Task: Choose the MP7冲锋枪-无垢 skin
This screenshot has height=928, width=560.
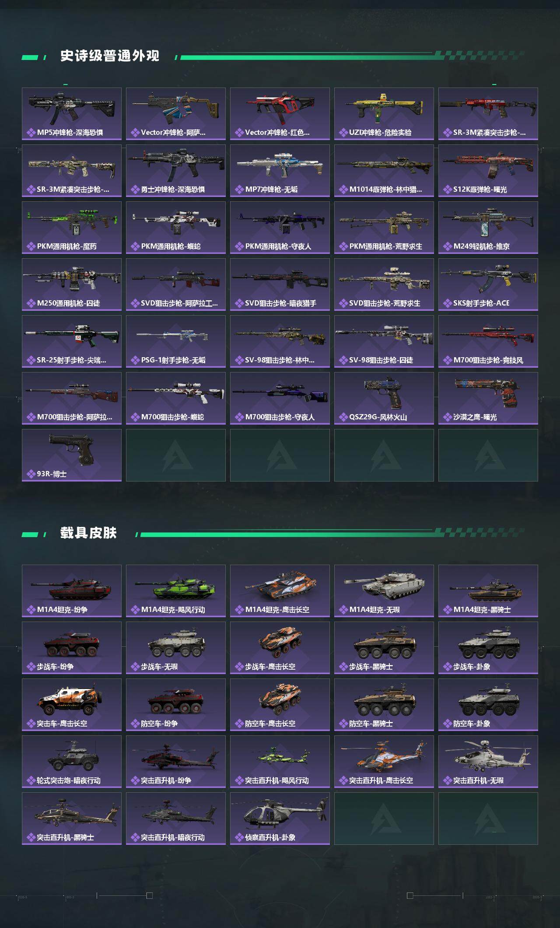Action: coord(280,171)
